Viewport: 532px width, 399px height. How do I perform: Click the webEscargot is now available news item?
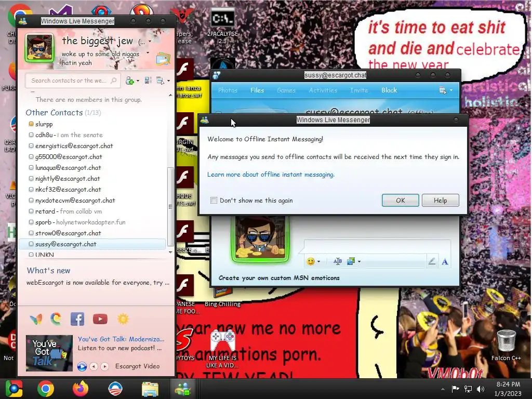98,283
